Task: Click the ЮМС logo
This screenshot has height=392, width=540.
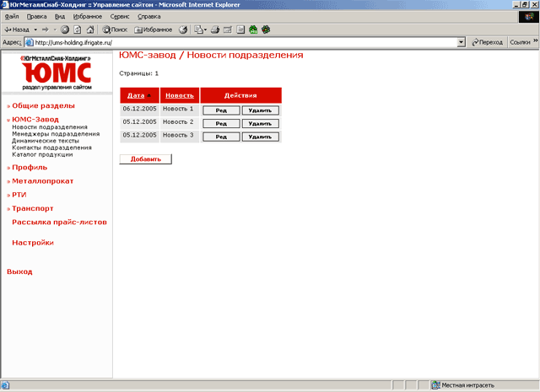Action: [x=57, y=72]
